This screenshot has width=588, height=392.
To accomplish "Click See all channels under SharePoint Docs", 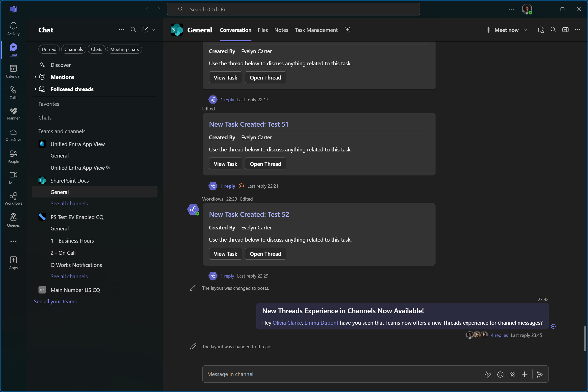I will tap(69, 203).
